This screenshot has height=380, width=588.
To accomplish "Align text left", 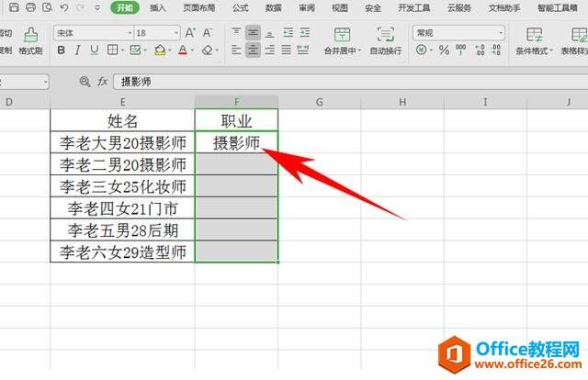I will tap(236, 50).
